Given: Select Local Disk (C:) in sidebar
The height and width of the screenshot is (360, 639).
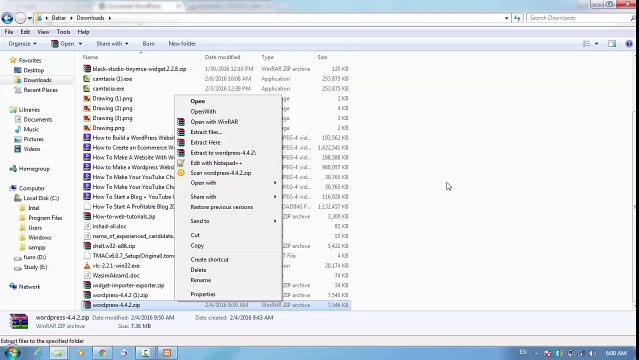Looking at the screenshot, I should click(41, 198).
